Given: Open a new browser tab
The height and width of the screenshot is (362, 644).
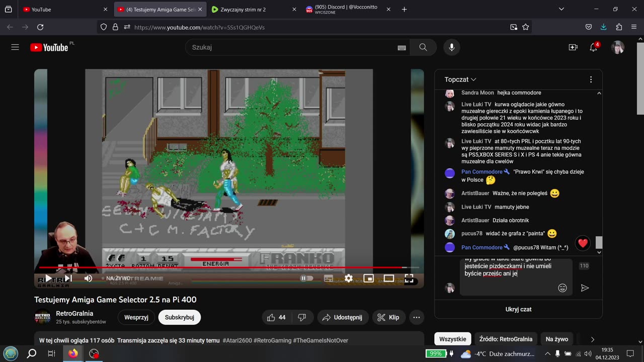Looking at the screenshot, I should 404,9.
